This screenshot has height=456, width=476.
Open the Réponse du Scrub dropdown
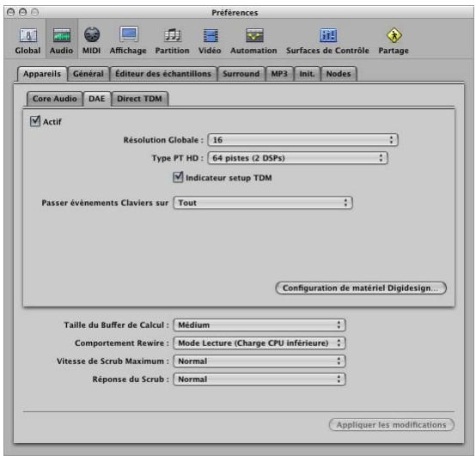[259, 380]
